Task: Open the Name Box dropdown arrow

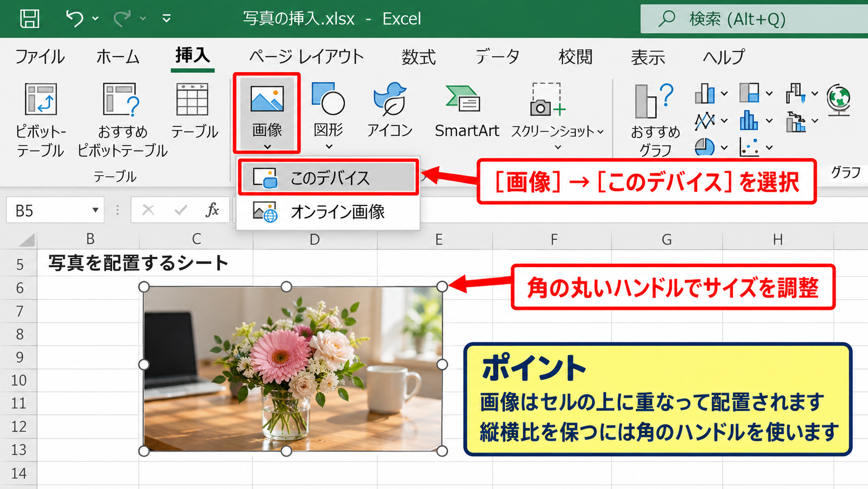Action: pyautogui.click(x=95, y=210)
